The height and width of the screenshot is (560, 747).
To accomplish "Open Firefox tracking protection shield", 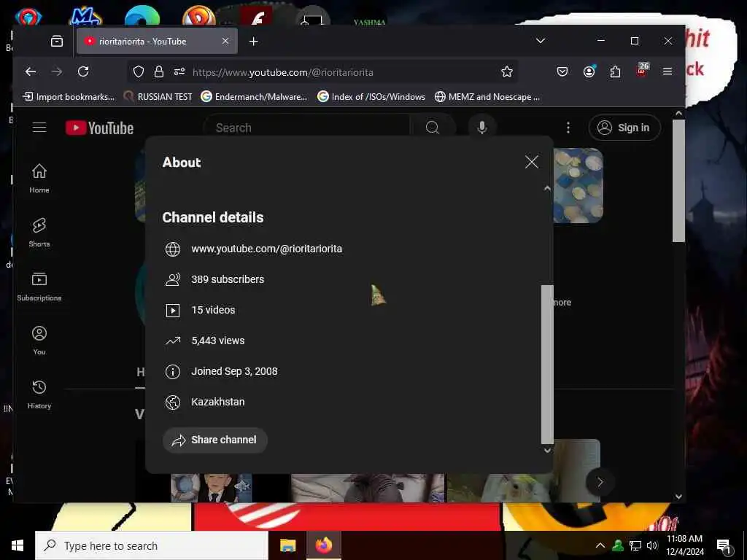I will 139,72.
